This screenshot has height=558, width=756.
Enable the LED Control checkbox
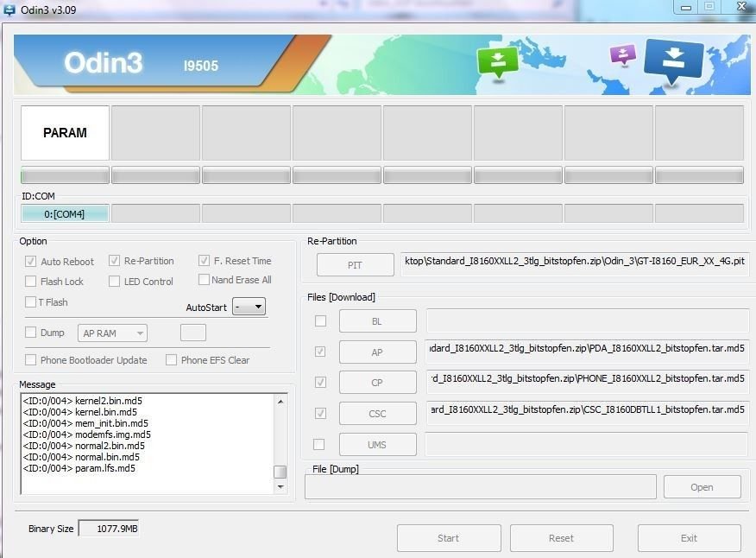pyautogui.click(x=114, y=281)
